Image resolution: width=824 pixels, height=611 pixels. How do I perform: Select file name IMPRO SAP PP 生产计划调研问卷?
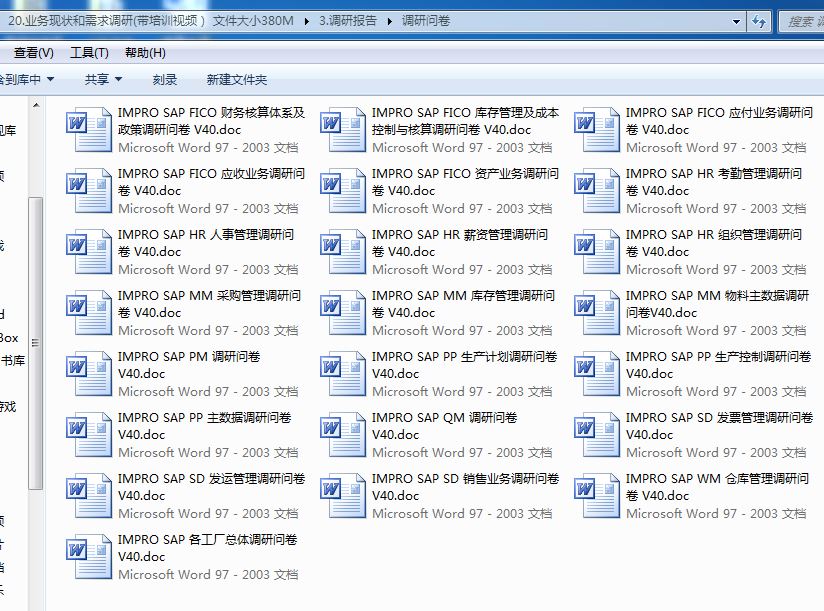coord(465,365)
